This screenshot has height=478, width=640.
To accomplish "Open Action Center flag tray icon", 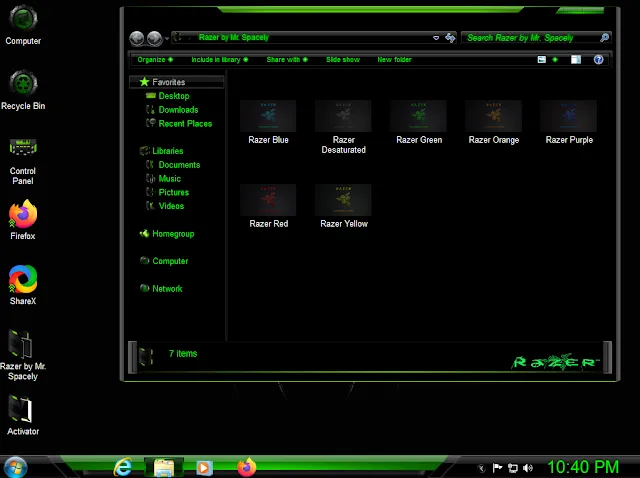I will point(497,467).
